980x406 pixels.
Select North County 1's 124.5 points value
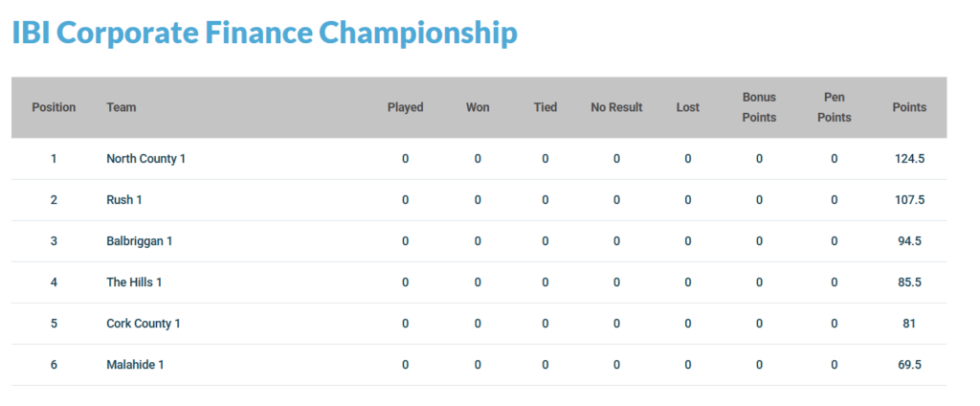tap(909, 159)
